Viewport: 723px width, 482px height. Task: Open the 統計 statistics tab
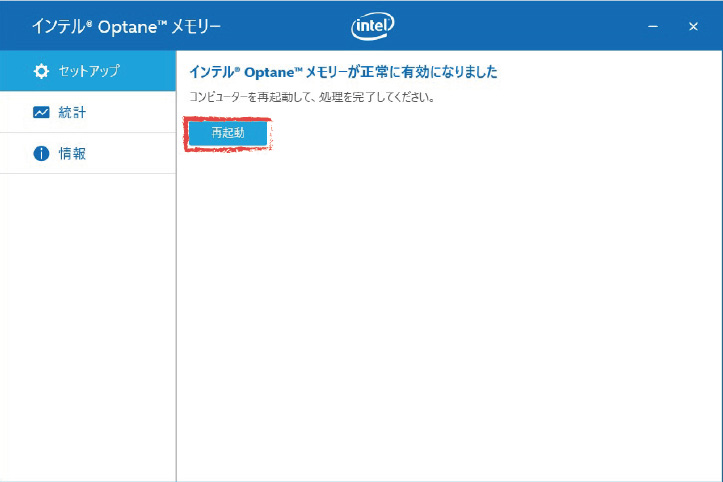pyautogui.click(x=88, y=112)
